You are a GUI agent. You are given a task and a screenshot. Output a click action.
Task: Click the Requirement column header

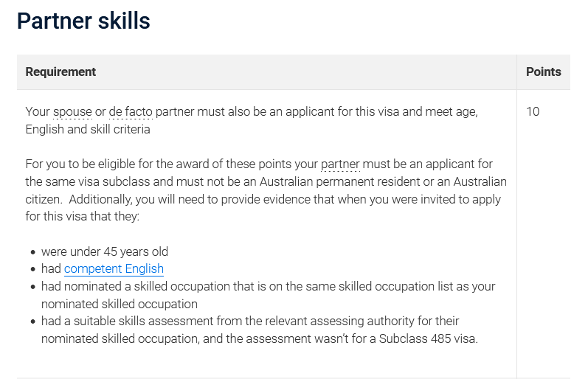click(60, 72)
